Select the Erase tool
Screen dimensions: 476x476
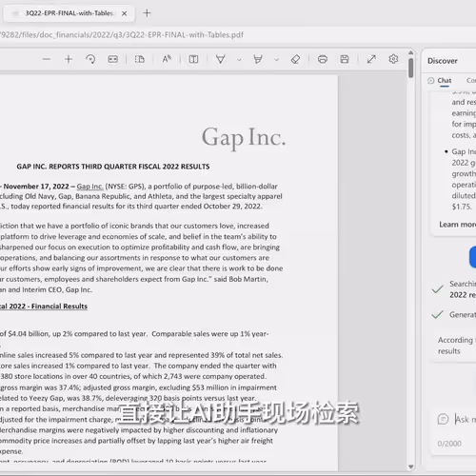point(295,59)
